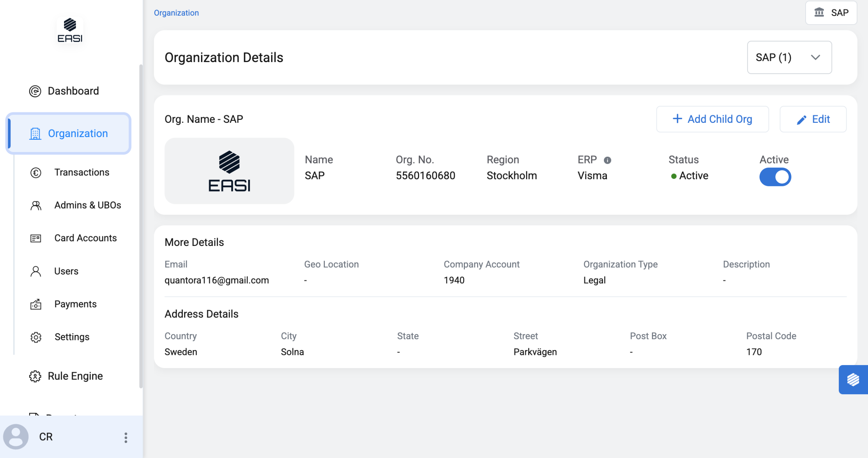Click the Payments icon in sidebar
The height and width of the screenshot is (458, 868).
click(x=36, y=304)
